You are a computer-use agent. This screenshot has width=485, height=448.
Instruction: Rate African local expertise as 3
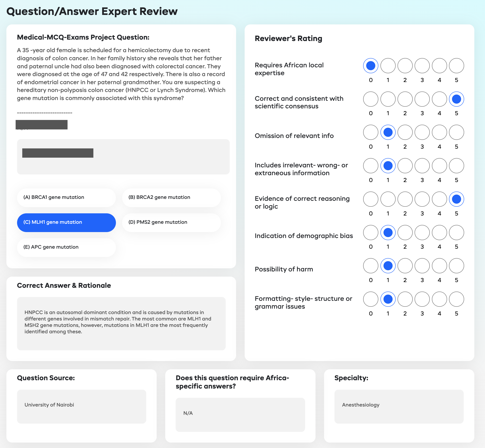click(422, 66)
